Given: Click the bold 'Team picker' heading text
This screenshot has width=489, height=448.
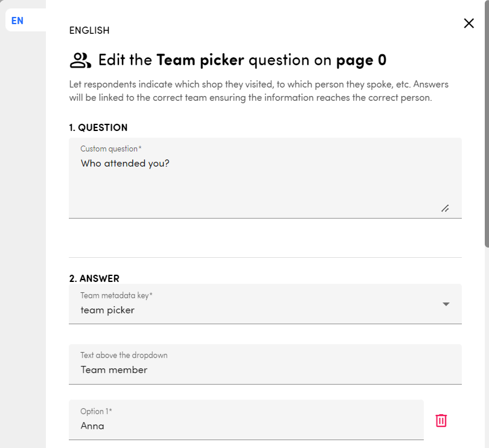Looking at the screenshot, I should pos(200,60).
